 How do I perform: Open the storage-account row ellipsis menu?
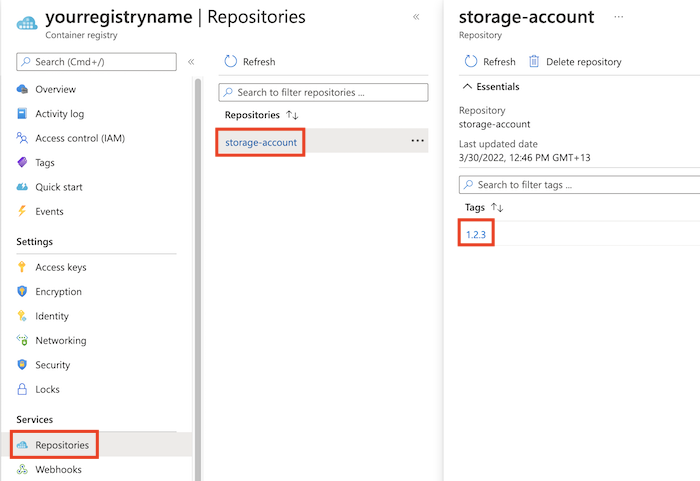pos(417,141)
